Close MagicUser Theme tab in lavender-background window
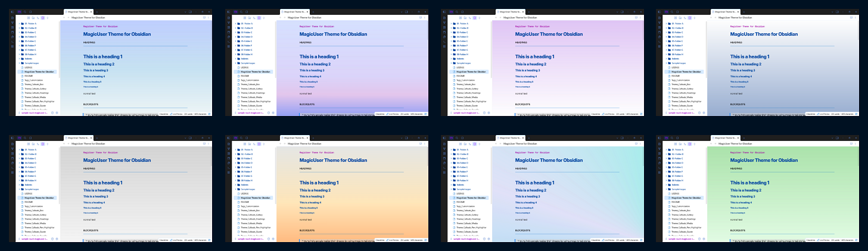 pos(307,12)
